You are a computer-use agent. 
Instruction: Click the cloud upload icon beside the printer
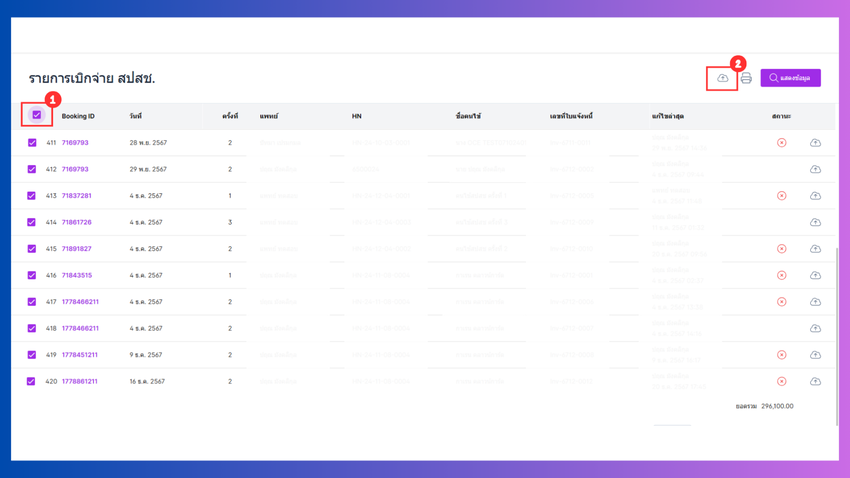722,78
